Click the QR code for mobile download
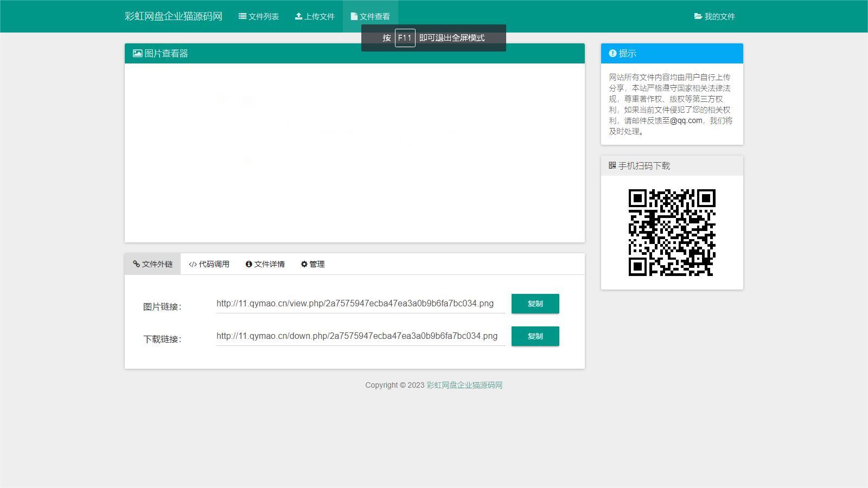 (x=672, y=232)
